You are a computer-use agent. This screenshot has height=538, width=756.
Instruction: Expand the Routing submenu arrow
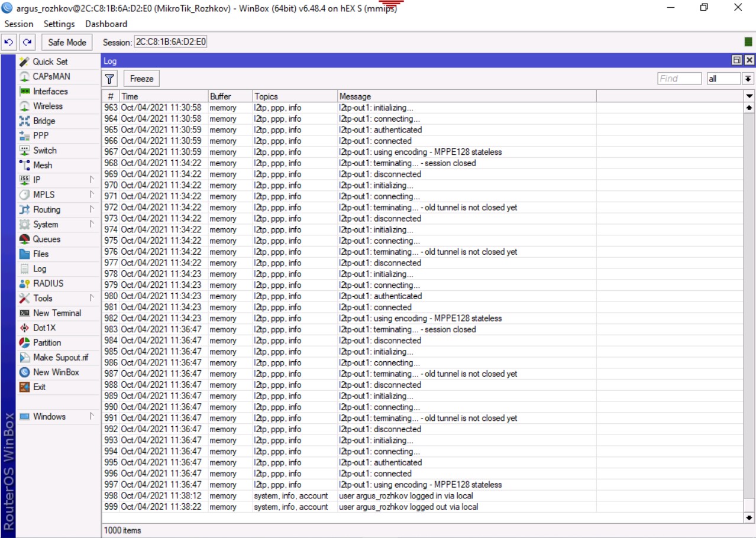[92, 209]
